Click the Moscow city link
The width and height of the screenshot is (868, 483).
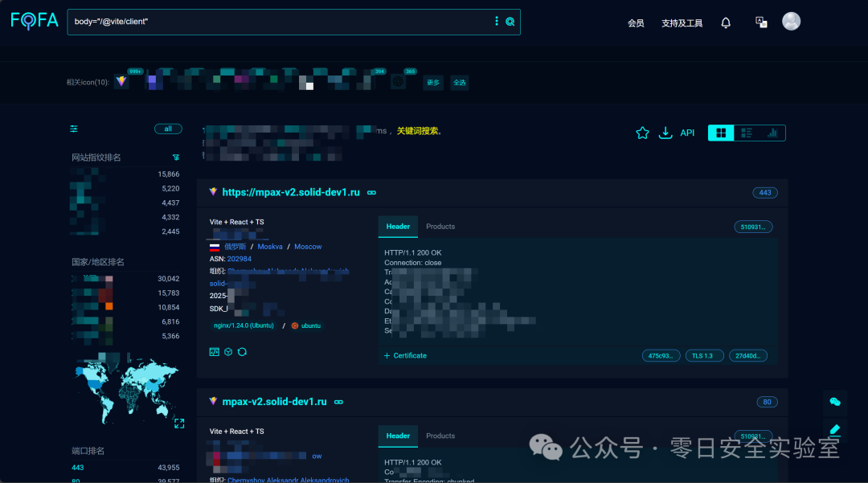pos(308,247)
